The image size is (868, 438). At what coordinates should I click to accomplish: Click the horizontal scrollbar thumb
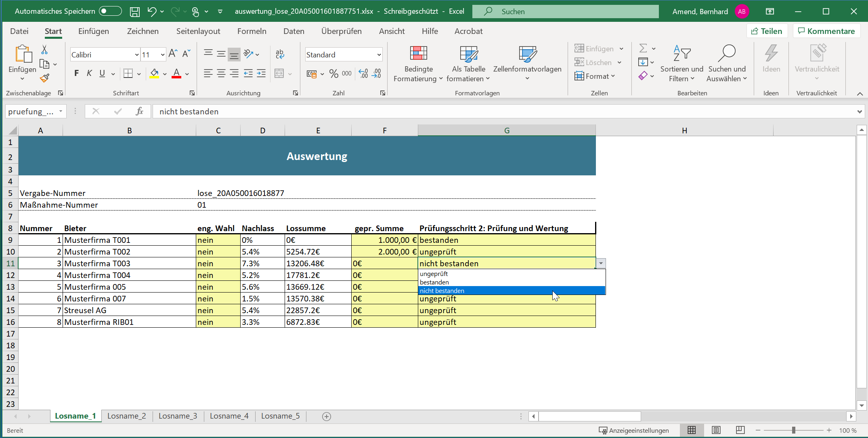coord(589,416)
